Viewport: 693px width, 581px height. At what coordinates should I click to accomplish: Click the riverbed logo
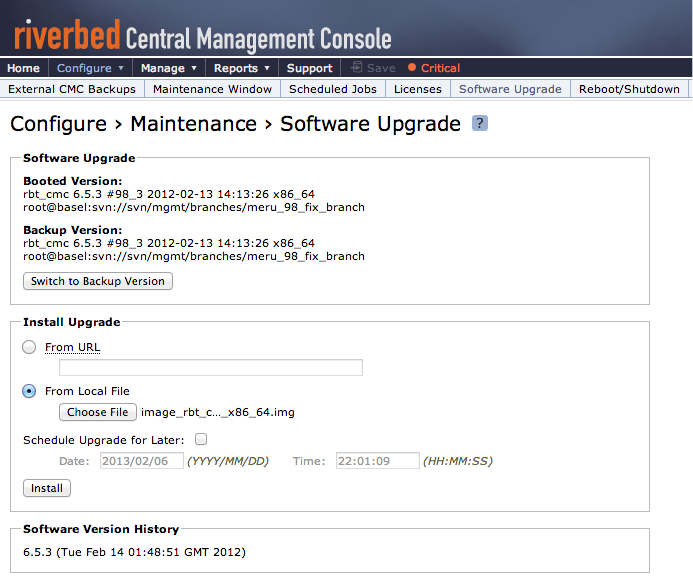point(67,34)
